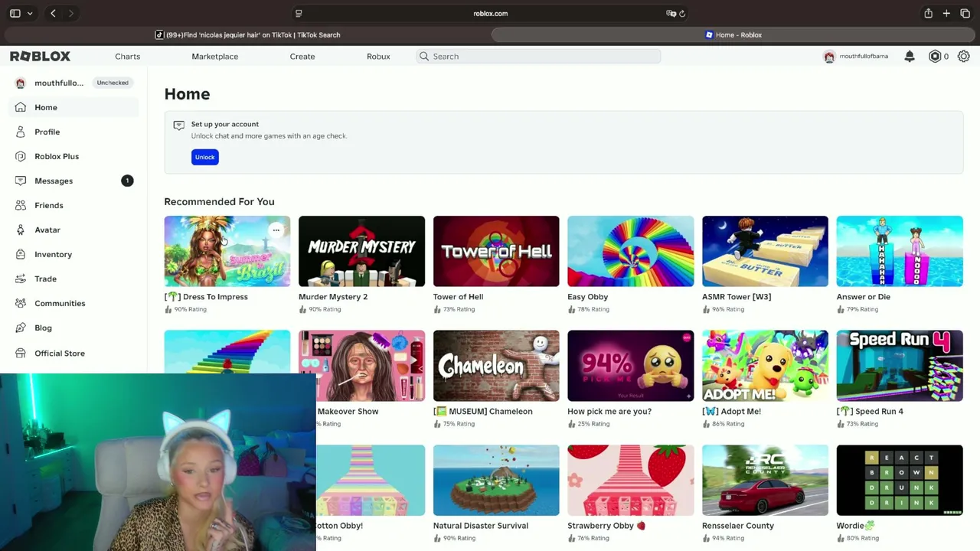
Task: Open the Dress To Impress game title
Action: (x=206, y=297)
